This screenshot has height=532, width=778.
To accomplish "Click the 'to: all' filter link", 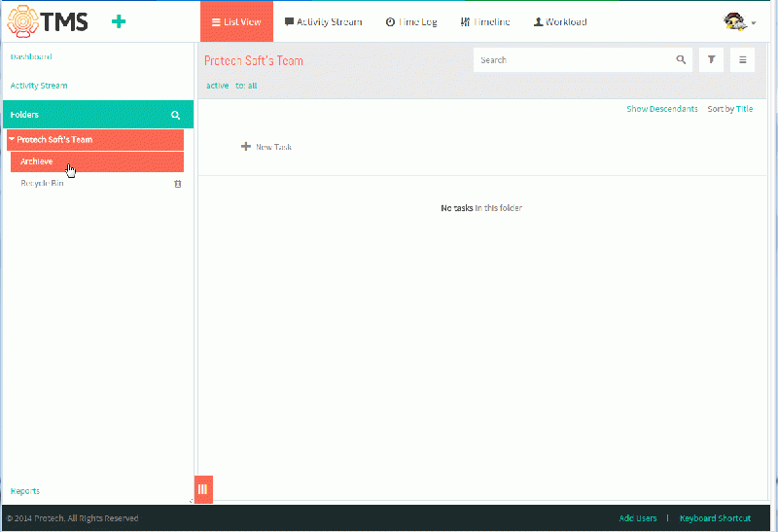I will (x=246, y=86).
